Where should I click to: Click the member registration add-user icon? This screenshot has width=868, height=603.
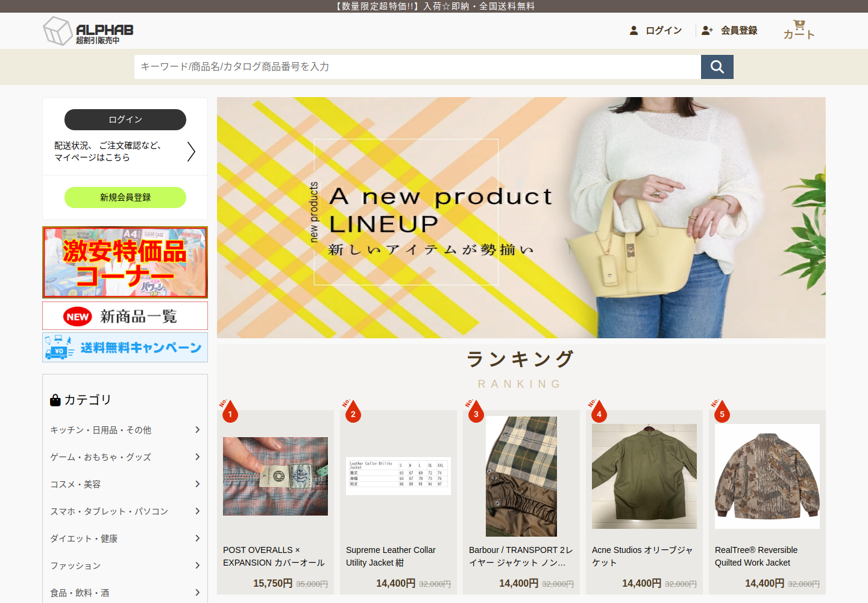point(707,30)
